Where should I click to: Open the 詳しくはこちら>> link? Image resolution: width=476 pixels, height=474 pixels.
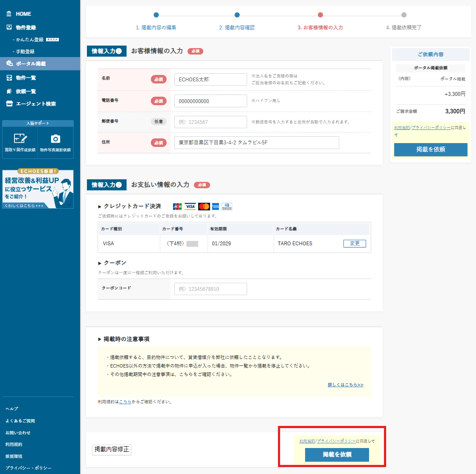coord(345,385)
